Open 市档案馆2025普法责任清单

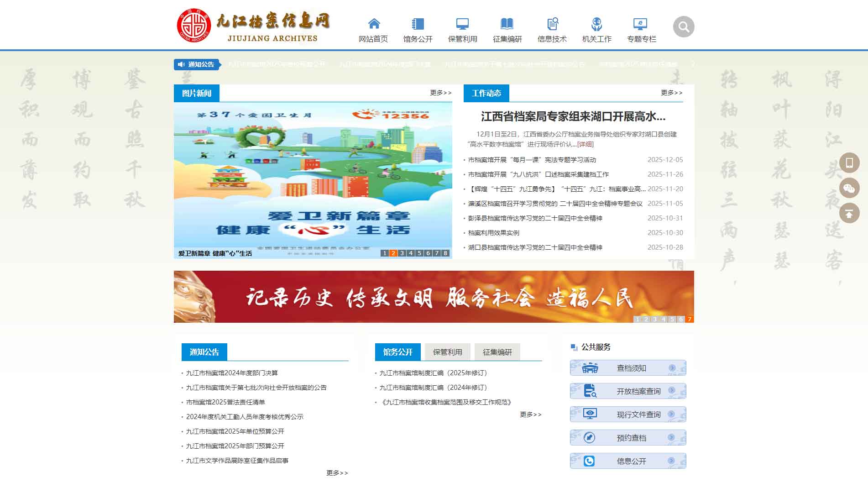[x=225, y=402]
